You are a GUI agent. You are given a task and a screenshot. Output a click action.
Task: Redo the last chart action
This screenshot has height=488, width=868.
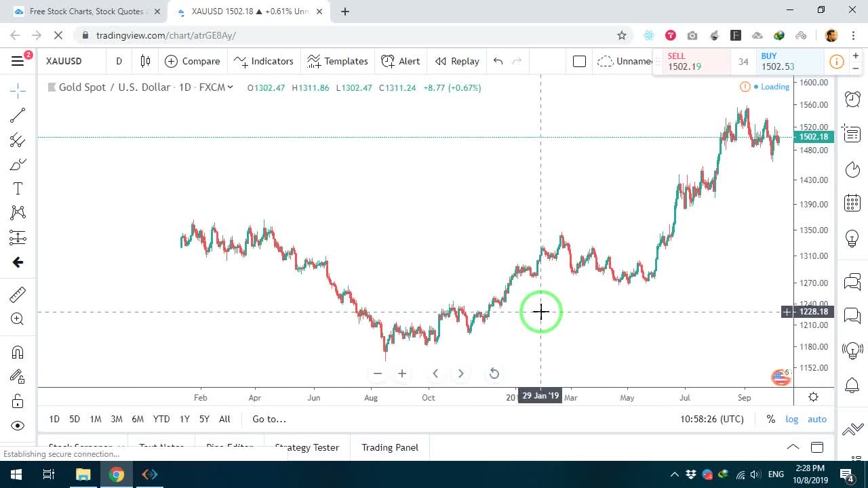[x=517, y=61]
